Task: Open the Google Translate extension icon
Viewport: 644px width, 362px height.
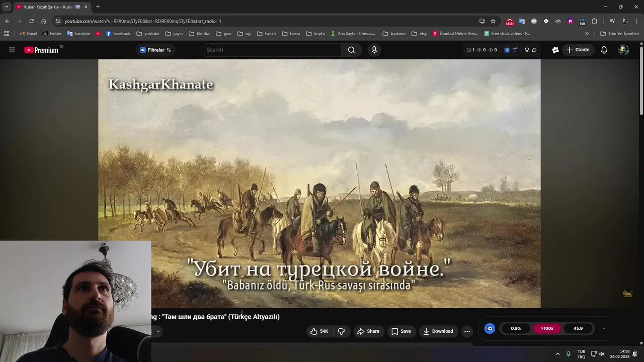Action: [x=522, y=21]
